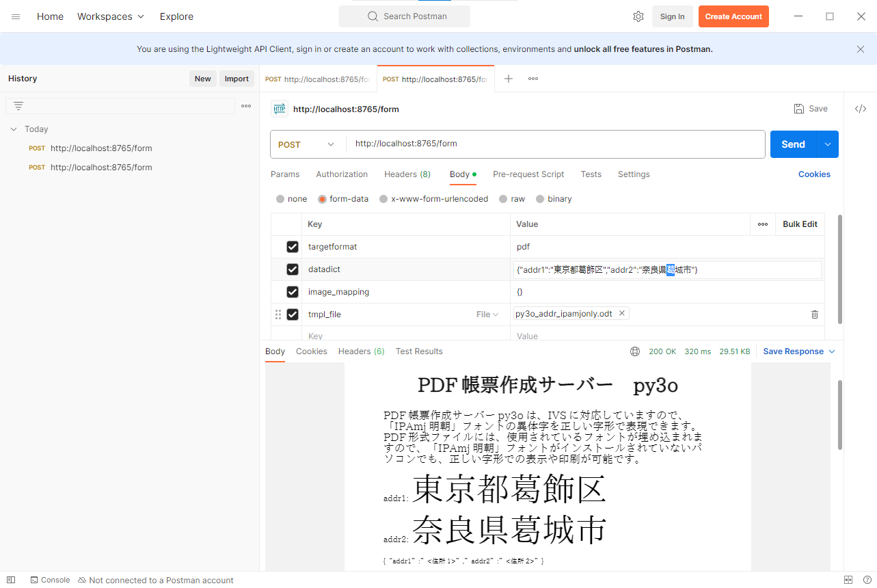
Task: Click the Import button
Action: pos(237,79)
